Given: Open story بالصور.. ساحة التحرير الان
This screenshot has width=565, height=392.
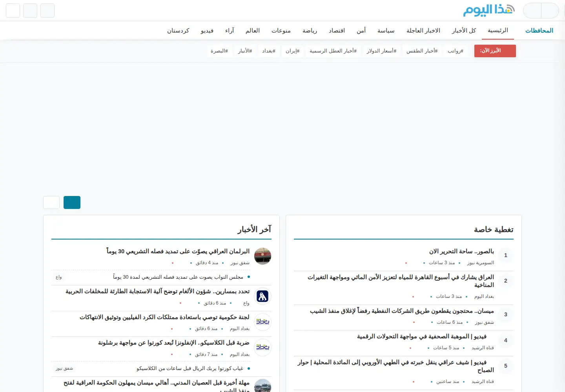Looking at the screenshot, I should click(x=461, y=251).
